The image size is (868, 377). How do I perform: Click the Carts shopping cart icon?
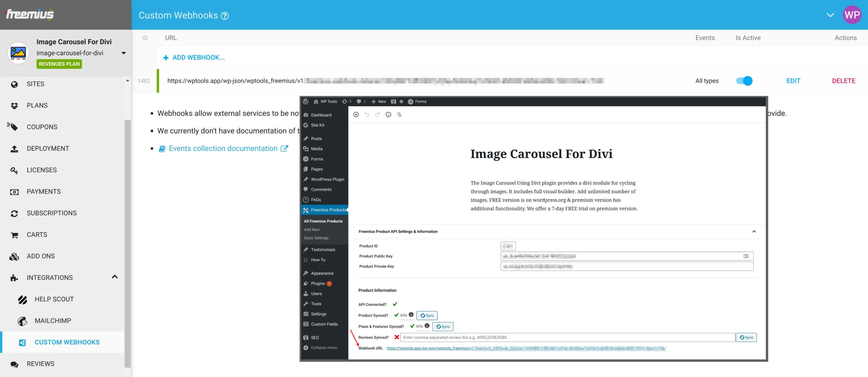[14, 235]
